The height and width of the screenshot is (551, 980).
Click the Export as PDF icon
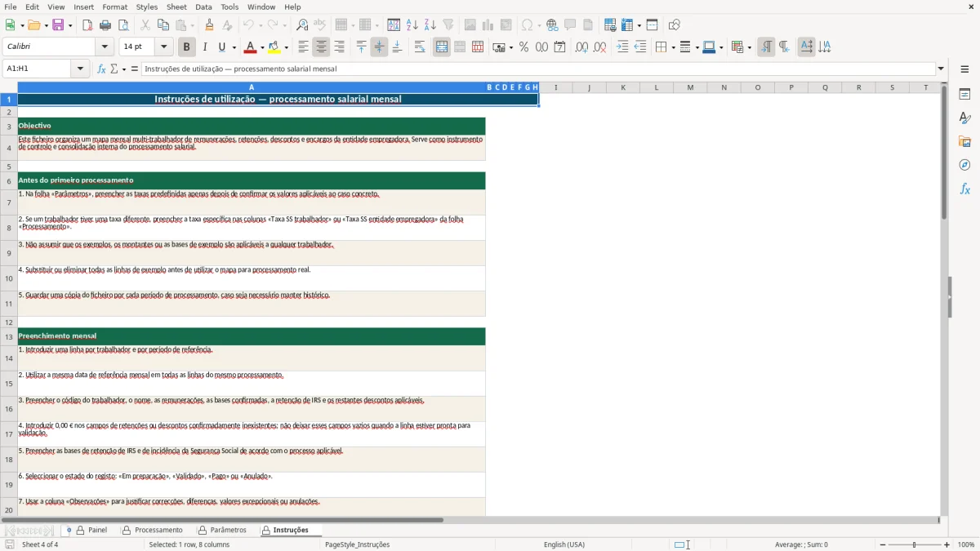(87, 25)
